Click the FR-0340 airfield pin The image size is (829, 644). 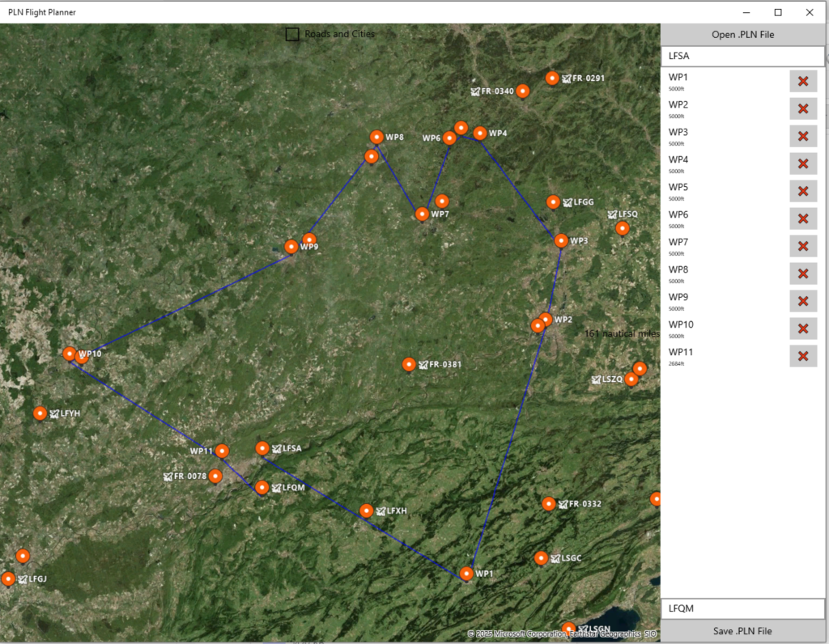tap(523, 91)
